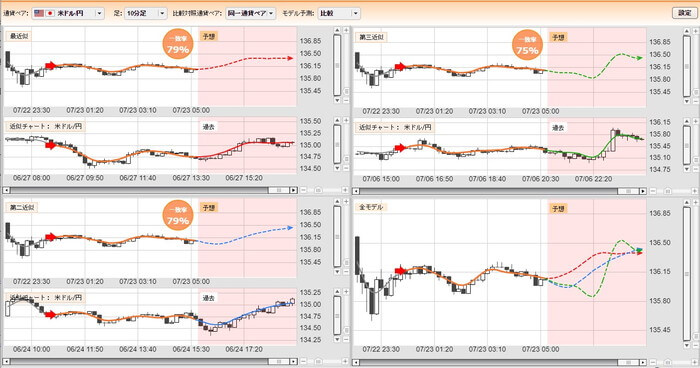
Task: Click scroll-down arrow of 第三近似 forecast chart
Action: click(x=687, y=101)
